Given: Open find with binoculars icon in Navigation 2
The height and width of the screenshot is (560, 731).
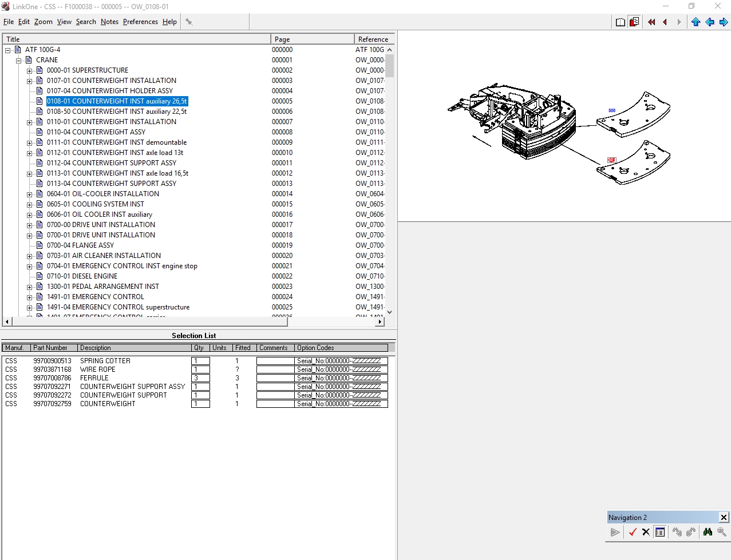Looking at the screenshot, I should tap(707, 531).
